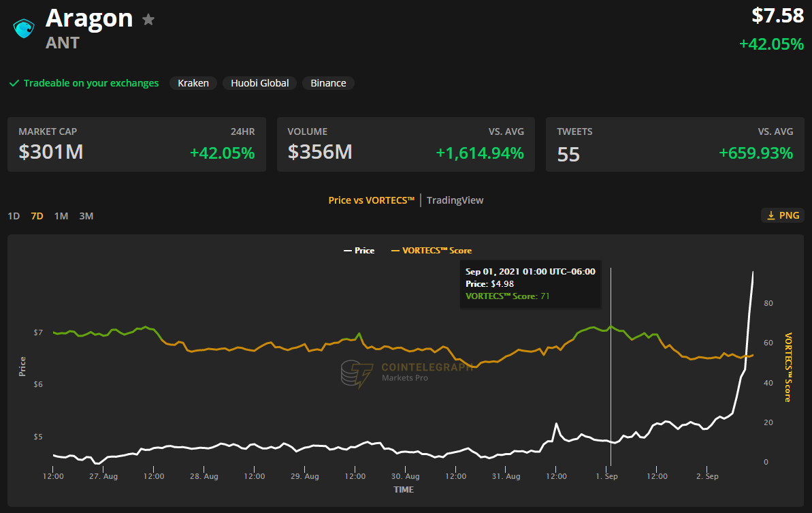This screenshot has height=513, width=812.
Task: Click the Market Cap stat card
Action: pos(136,144)
